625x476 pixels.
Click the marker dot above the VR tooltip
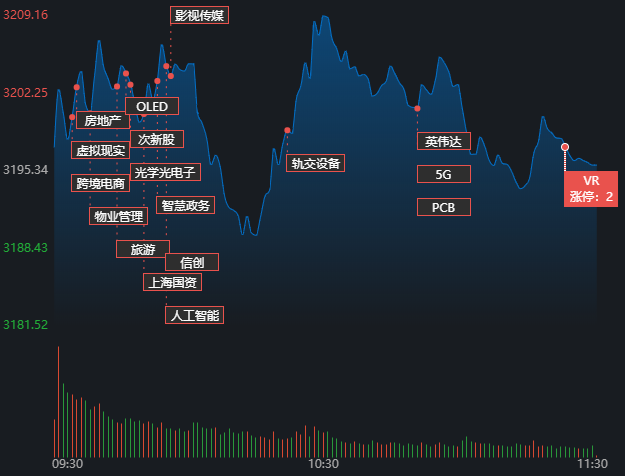(565, 147)
